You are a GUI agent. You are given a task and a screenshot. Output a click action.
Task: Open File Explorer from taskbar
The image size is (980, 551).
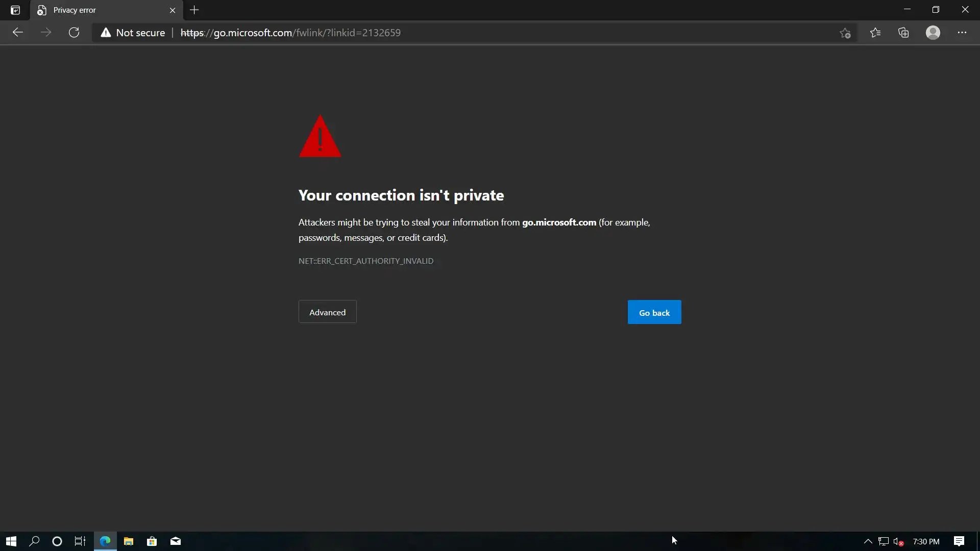[x=129, y=541]
